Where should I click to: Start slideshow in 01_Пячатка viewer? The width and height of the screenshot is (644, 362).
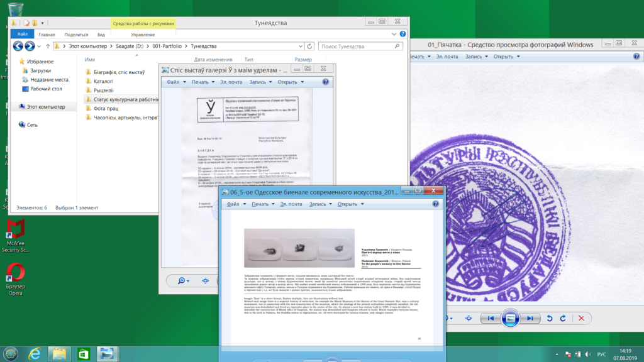click(510, 318)
